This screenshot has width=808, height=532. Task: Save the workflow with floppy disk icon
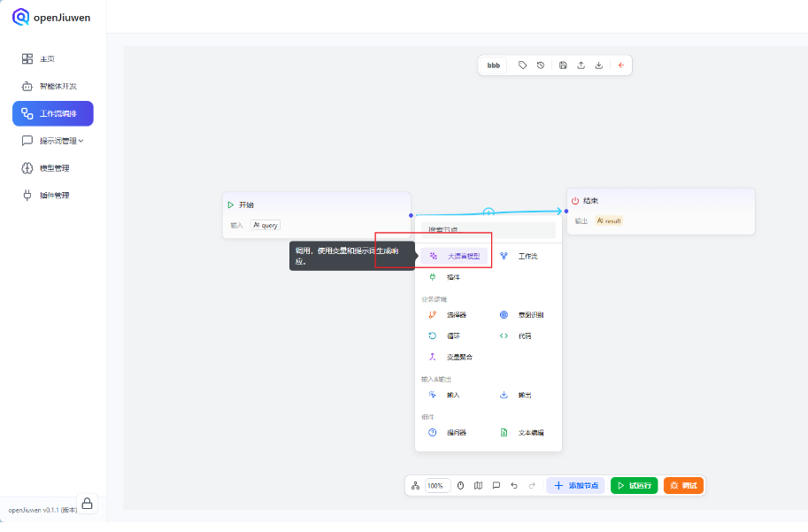click(563, 66)
